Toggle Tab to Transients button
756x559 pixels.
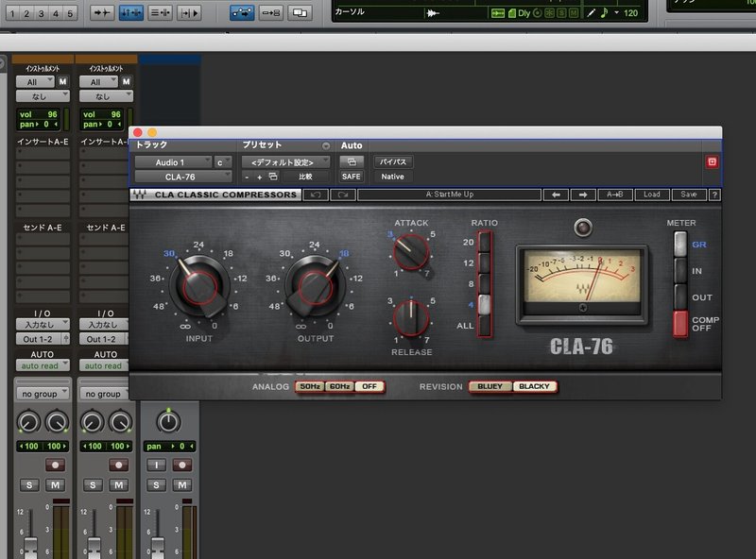tap(102, 12)
